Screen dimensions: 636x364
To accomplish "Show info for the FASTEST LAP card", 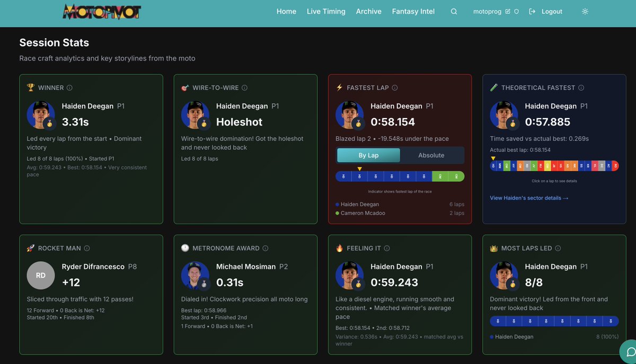I will pyautogui.click(x=394, y=88).
